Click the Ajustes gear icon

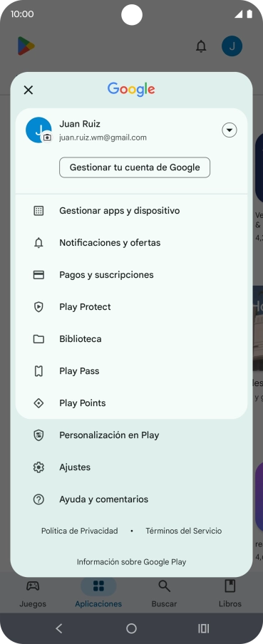coord(38,467)
